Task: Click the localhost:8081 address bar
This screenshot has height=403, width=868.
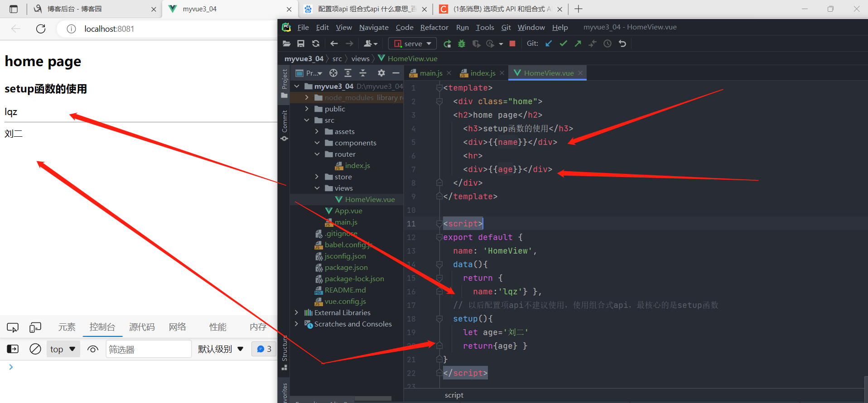Action: click(x=166, y=29)
